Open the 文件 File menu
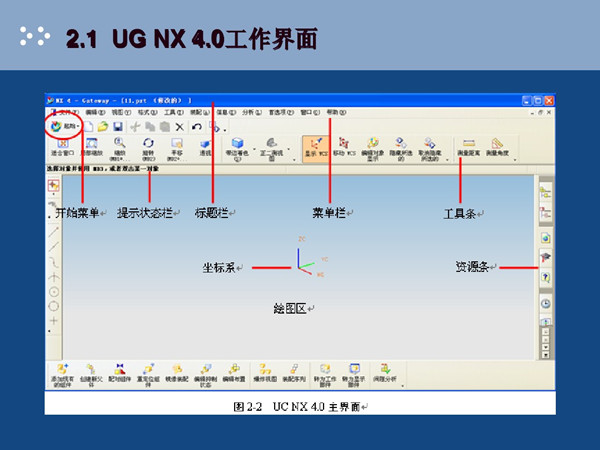Image resolution: width=600 pixels, height=450 pixels. coord(68,112)
